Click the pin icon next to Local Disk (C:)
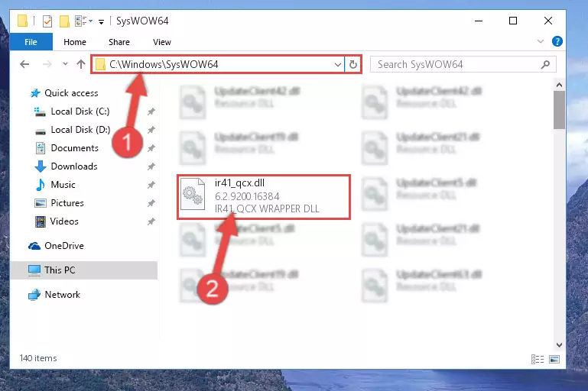This screenshot has height=391, width=588. (151, 111)
